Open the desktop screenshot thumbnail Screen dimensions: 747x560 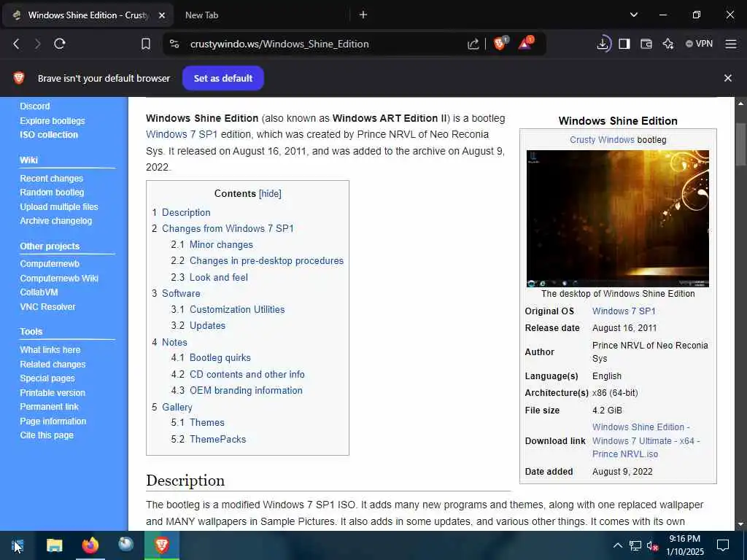617,219
